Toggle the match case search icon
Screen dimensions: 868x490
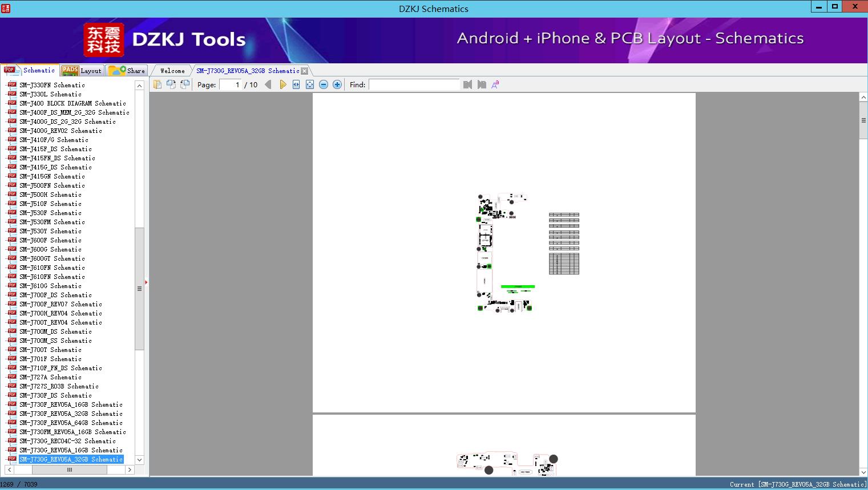[495, 84]
